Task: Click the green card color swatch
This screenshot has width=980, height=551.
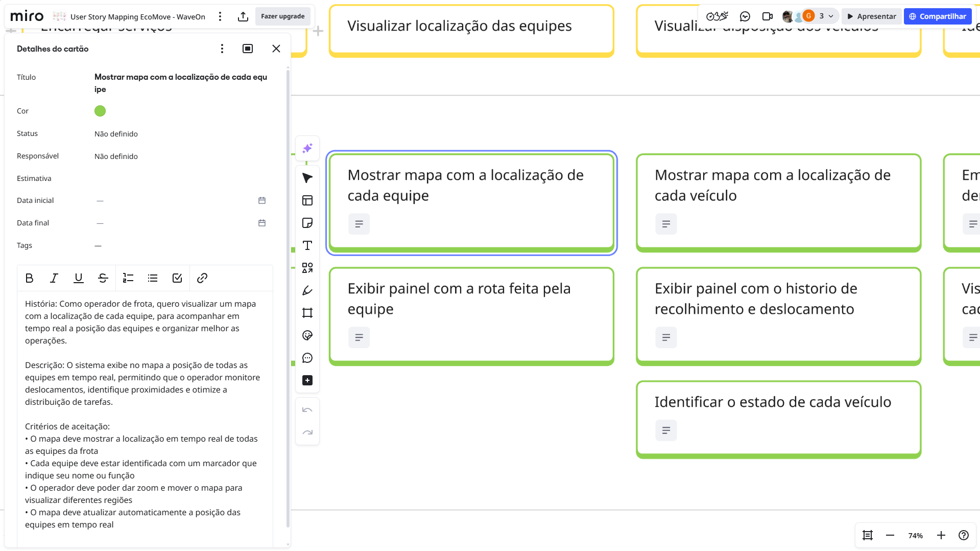Action: point(100,111)
